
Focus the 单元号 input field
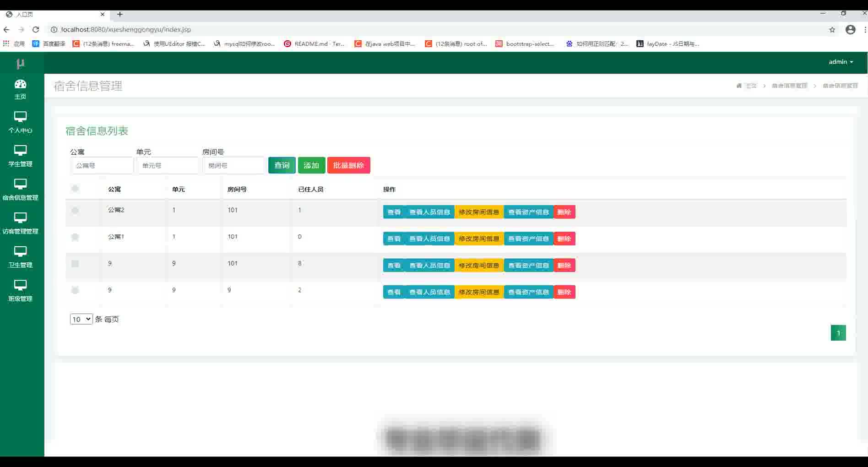[168, 165]
